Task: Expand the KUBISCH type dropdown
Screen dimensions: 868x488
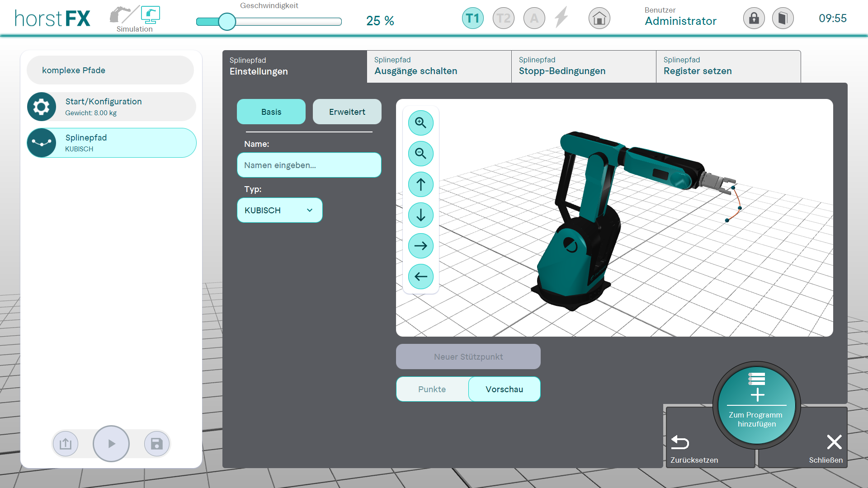Action: 279,210
